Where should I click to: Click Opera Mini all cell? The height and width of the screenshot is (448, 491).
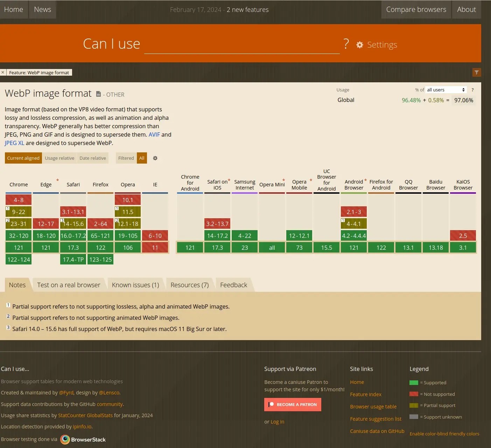pos(272,248)
